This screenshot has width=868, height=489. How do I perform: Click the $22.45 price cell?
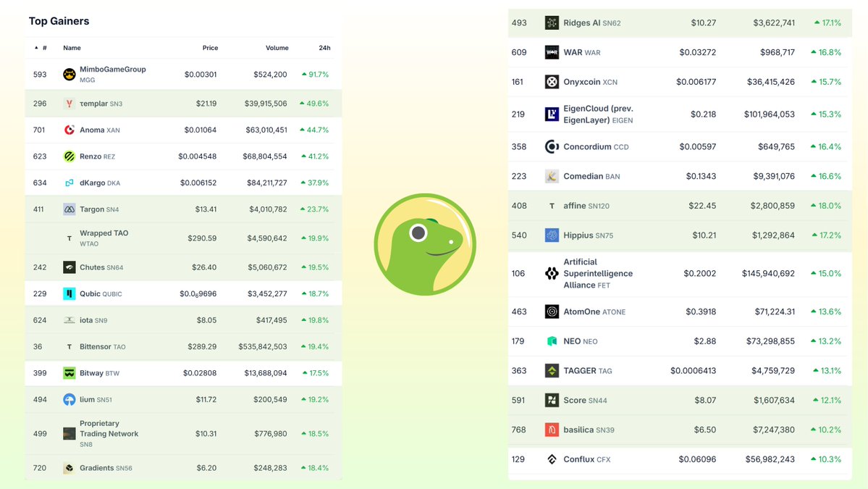pyautogui.click(x=702, y=206)
